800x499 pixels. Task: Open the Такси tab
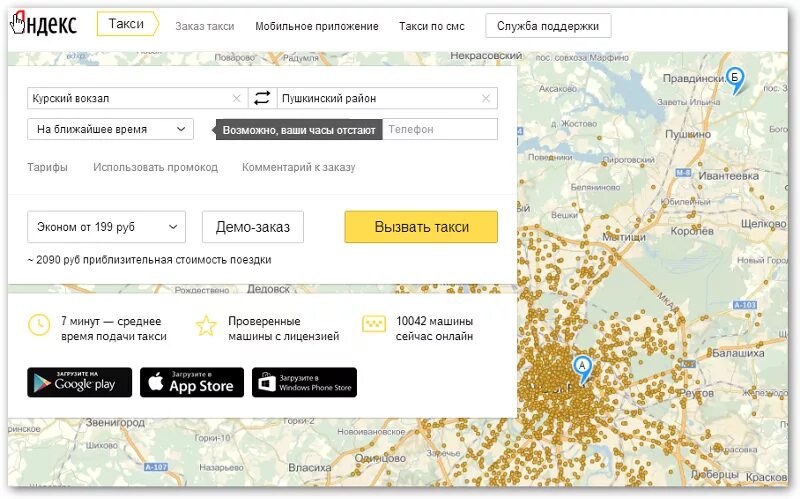(127, 24)
